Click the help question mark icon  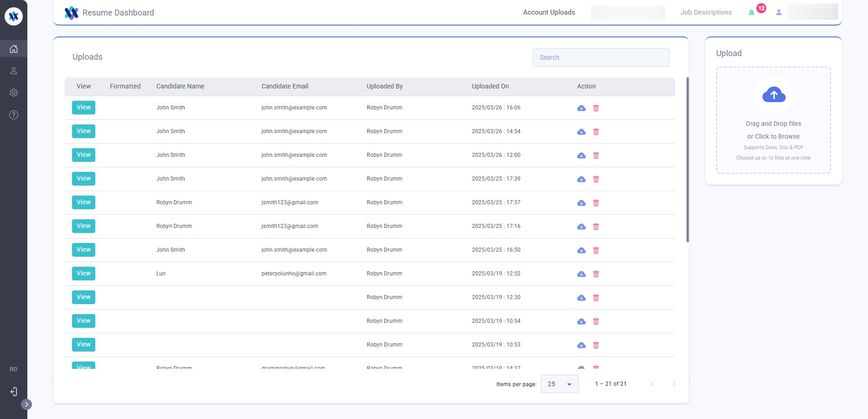point(14,115)
